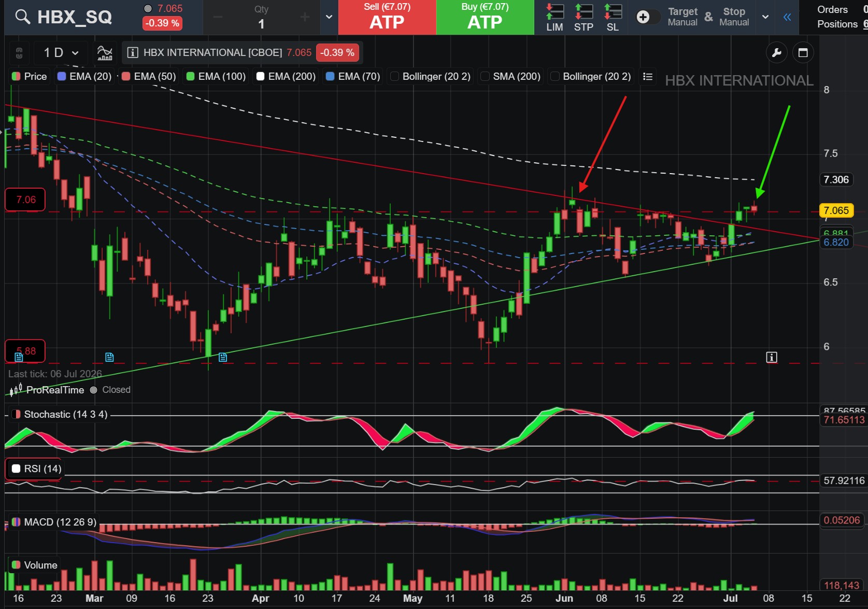The image size is (868, 609).
Task: Click the chart window maximize icon
Action: coord(803,52)
